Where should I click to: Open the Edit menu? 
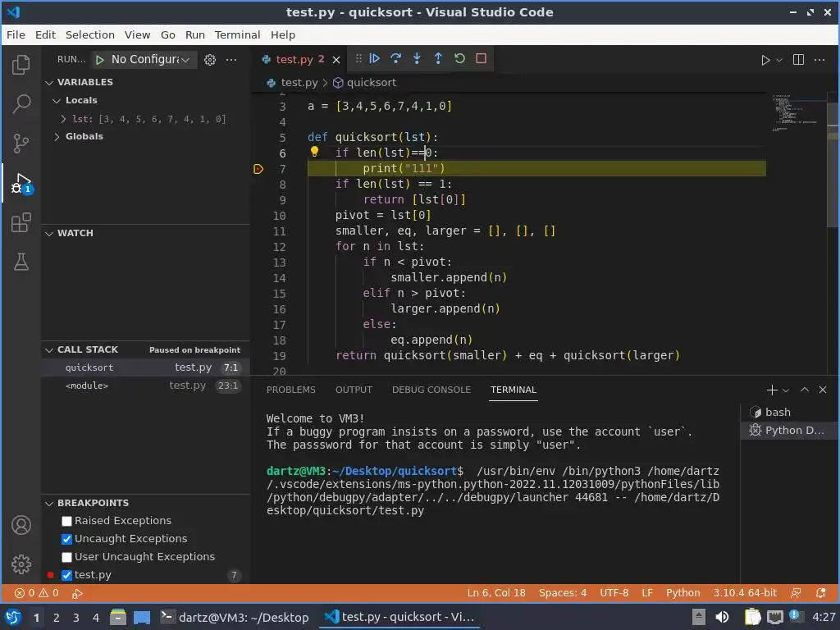point(46,34)
